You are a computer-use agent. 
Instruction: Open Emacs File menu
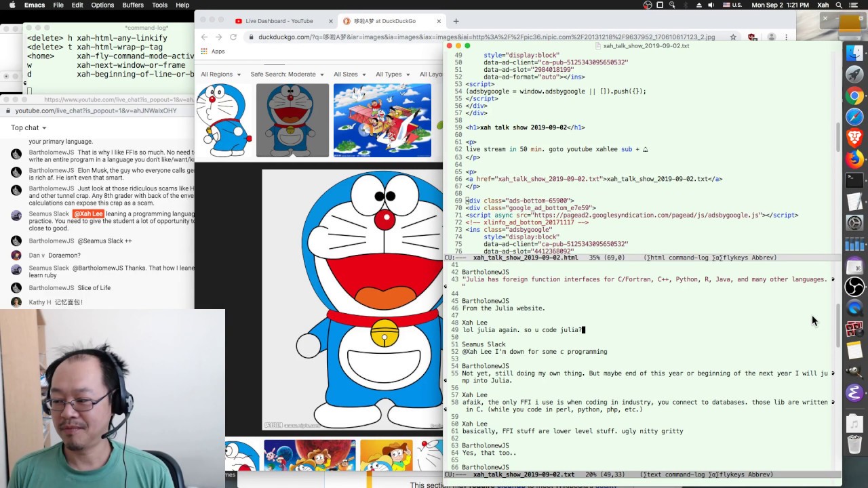[58, 5]
